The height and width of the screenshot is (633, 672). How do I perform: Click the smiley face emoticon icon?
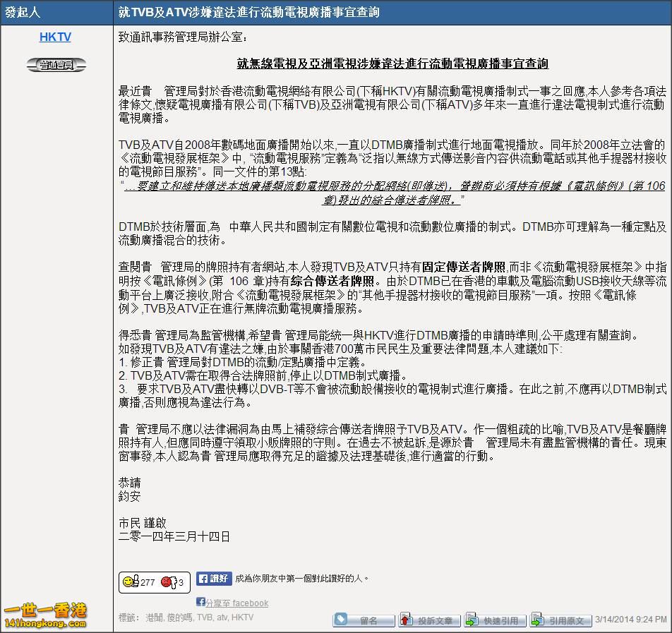[x=128, y=581]
